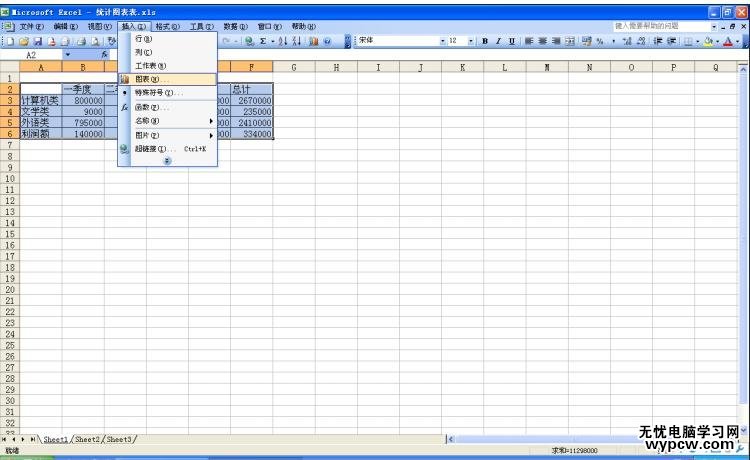This screenshot has height=460, width=750.
Task: Open the 视图 (View) menu
Action: click(99, 26)
